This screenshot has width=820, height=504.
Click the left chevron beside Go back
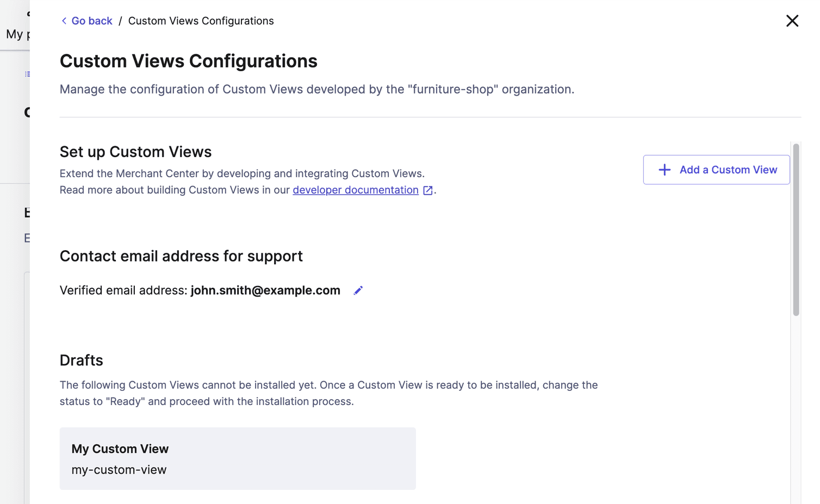pos(64,21)
